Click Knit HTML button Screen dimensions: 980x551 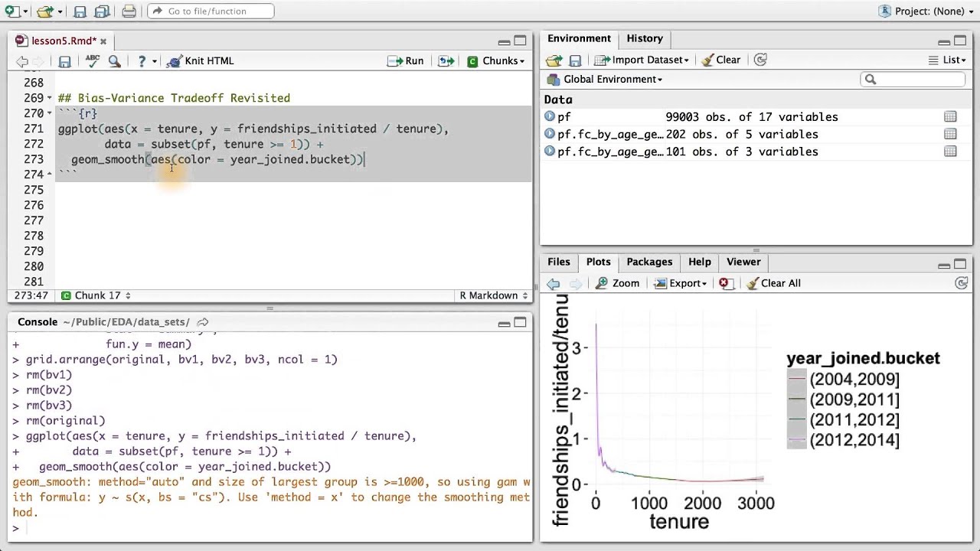pyautogui.click(x=201, y=61)
